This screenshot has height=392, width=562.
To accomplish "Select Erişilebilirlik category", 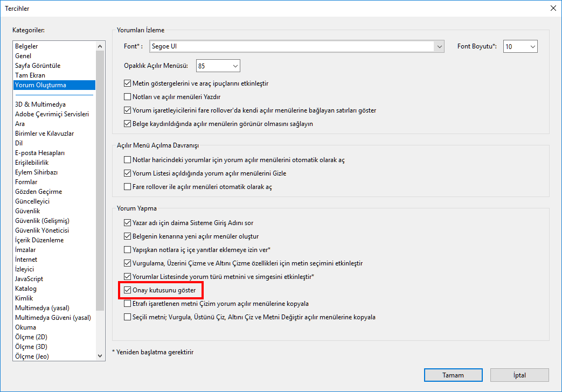I will (x=54, y=162).
